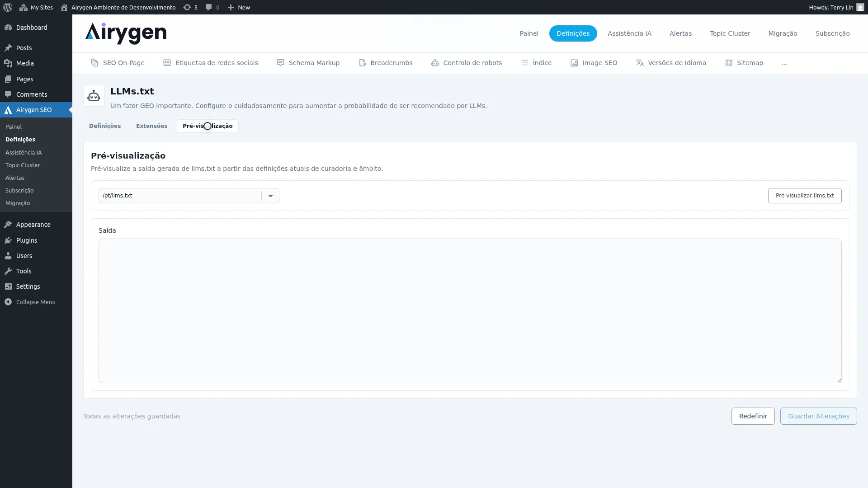
Task: Open the My Sites network icon
Action: 24,7
